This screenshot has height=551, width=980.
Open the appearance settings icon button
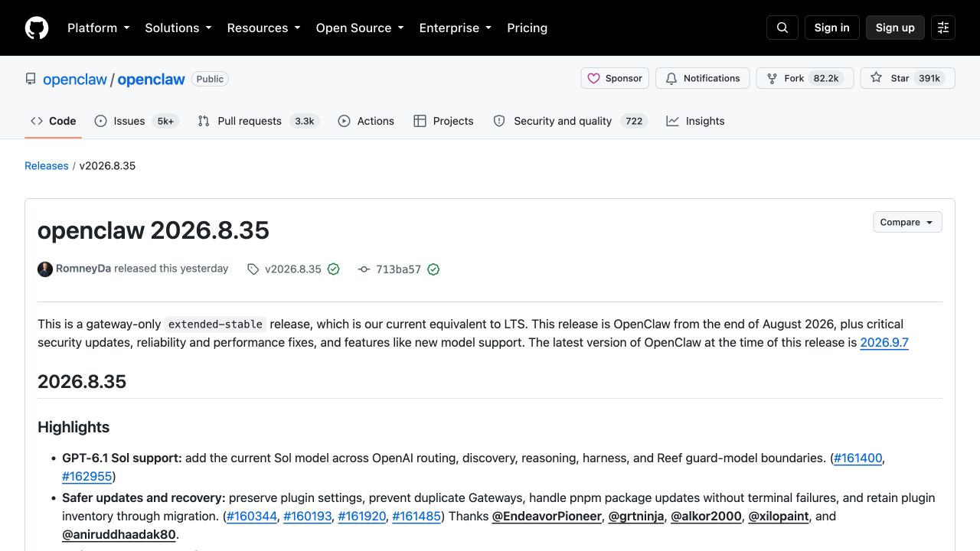[x=943, y=28]
